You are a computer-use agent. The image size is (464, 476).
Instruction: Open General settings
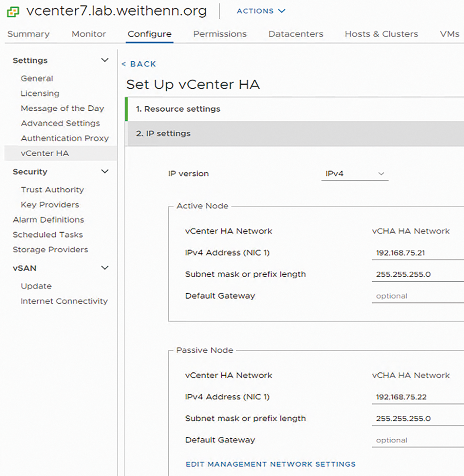(x=37, y=79)
